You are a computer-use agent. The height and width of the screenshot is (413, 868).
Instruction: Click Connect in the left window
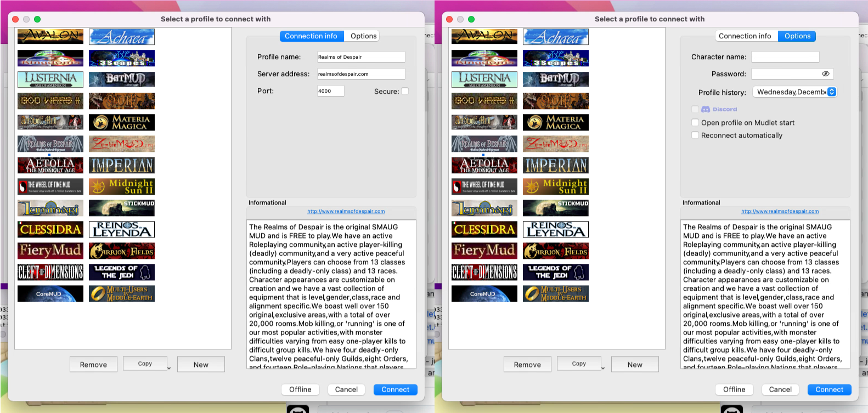coord(395,389)
